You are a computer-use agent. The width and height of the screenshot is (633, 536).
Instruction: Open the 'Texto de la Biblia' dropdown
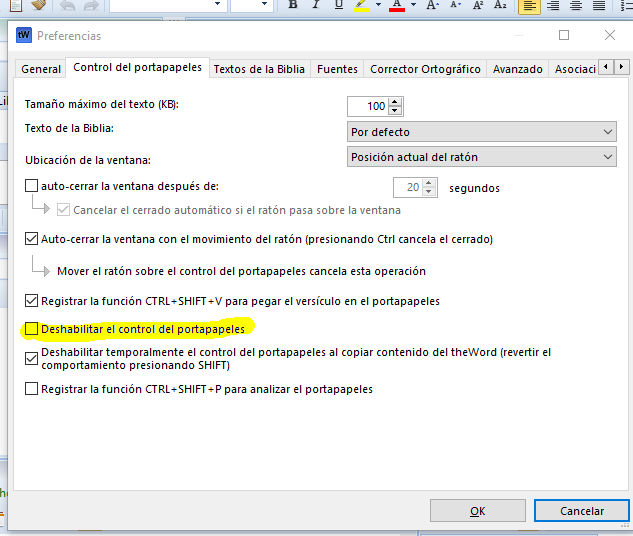pyautogui.click(x=481, y=132)
